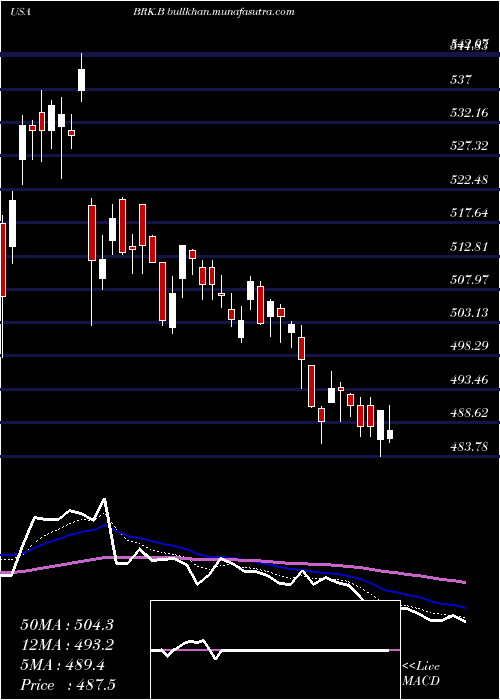
Task: Click the BRK.B bullkhan.munafasutra.com title
Action: (x=214, y=12)
